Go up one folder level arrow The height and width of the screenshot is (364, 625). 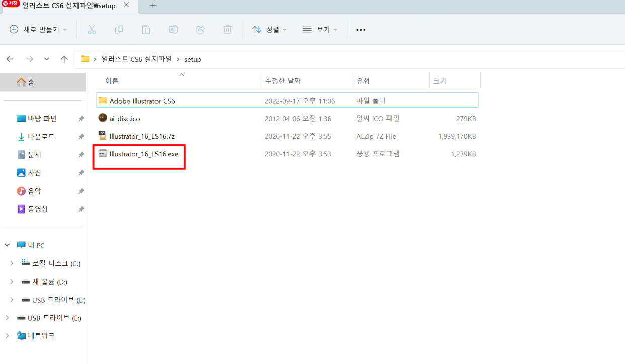tap(64, 59)
